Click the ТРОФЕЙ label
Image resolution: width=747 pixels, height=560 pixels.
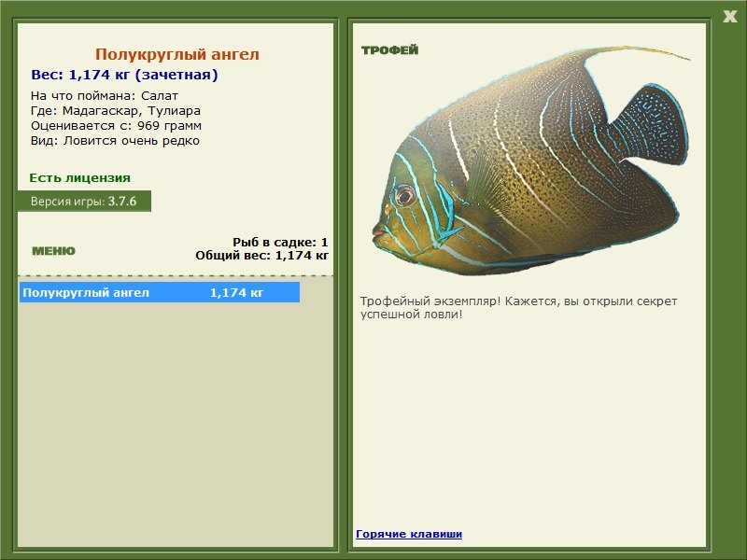tap(389, 50)
